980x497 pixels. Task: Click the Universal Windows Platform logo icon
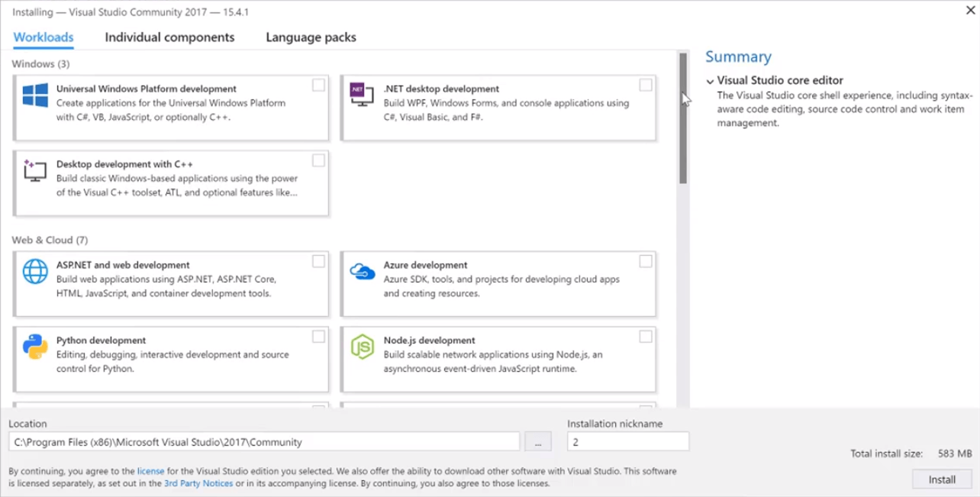point(35,95)
